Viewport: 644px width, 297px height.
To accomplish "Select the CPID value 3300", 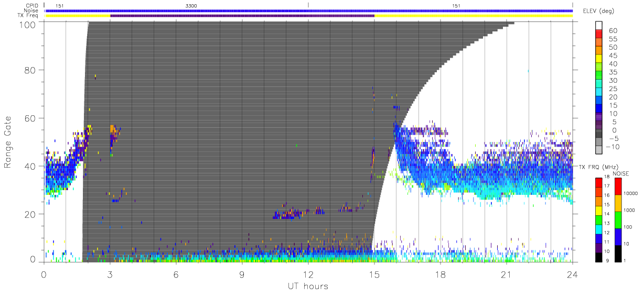I will (x=191, y=6).
